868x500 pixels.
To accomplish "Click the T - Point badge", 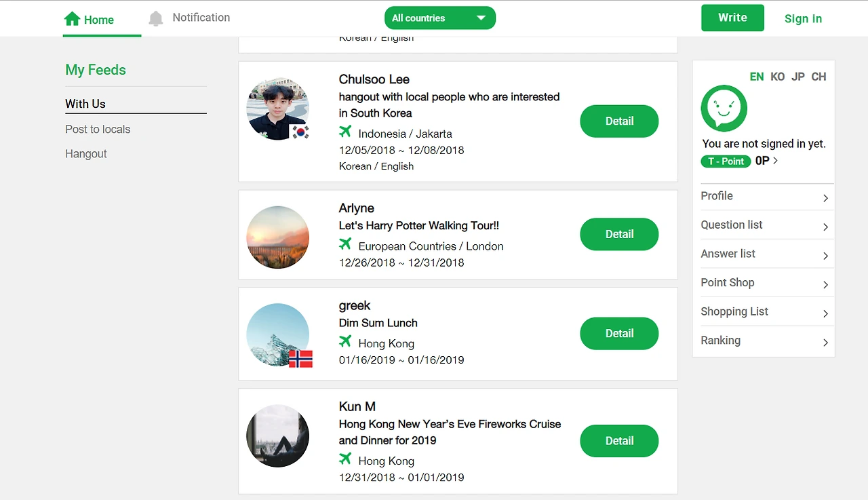I will point(726,161).
